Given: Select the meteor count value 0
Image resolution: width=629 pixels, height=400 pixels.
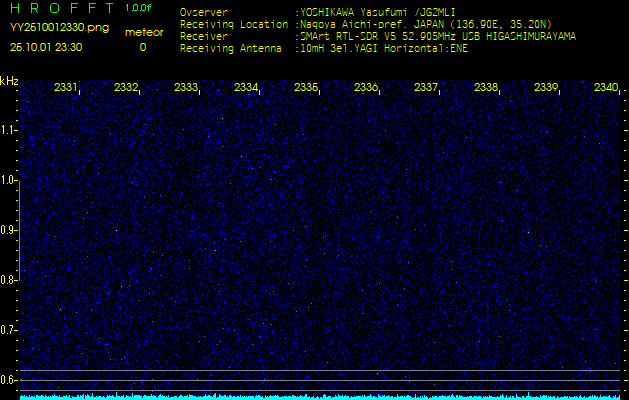Looking at the screenshot, I should [x=142, y=47].
